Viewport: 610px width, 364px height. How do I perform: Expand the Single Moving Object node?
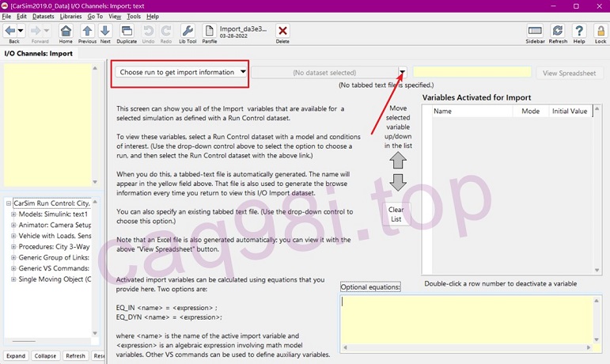13,279
